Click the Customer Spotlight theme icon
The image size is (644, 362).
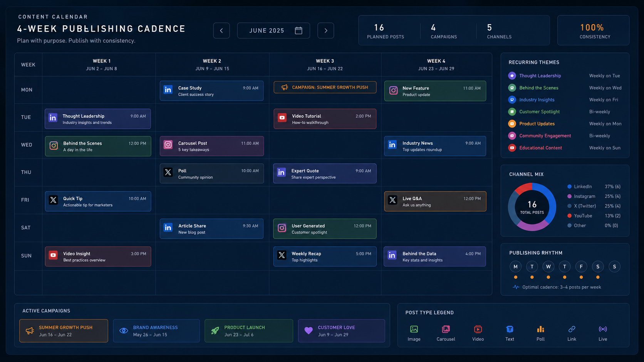click(x=512, y=112)
